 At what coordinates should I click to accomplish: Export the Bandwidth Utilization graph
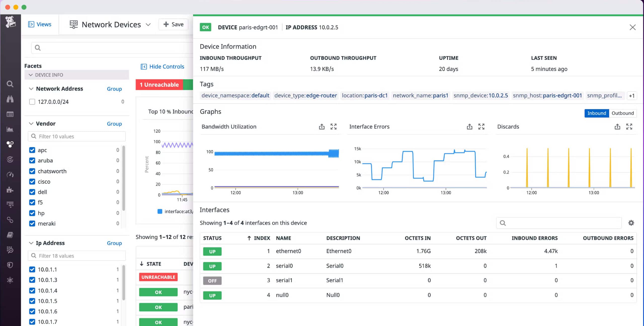tap(322, 127)
